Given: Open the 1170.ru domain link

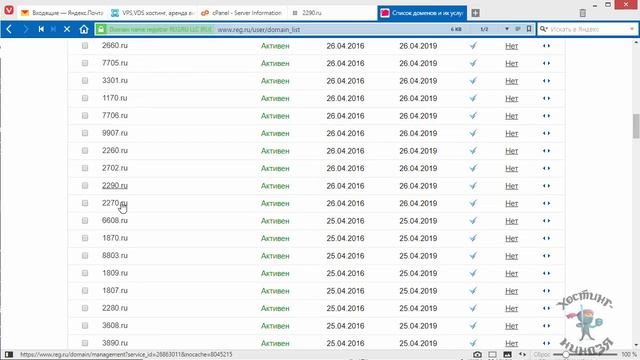Looking at the screenshot, I should 115,98.
